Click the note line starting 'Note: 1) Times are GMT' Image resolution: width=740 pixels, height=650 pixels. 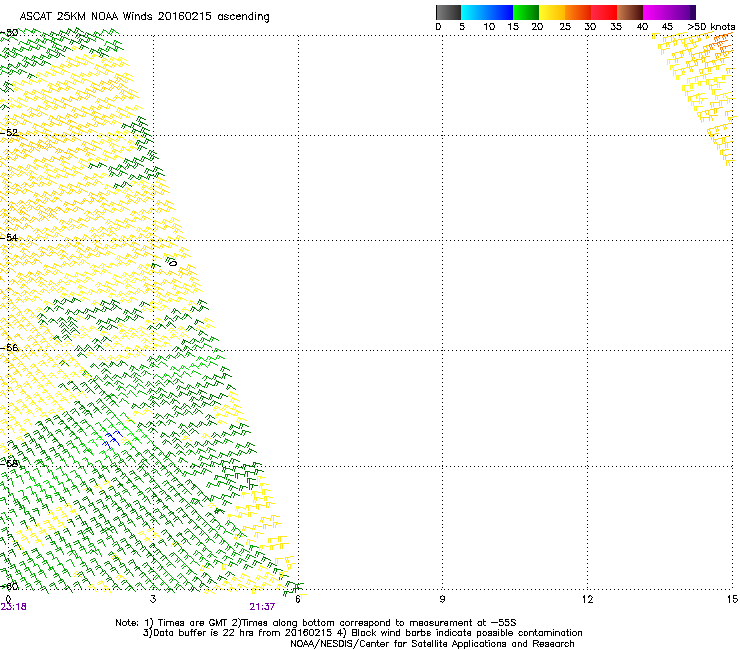click(316, 623)
